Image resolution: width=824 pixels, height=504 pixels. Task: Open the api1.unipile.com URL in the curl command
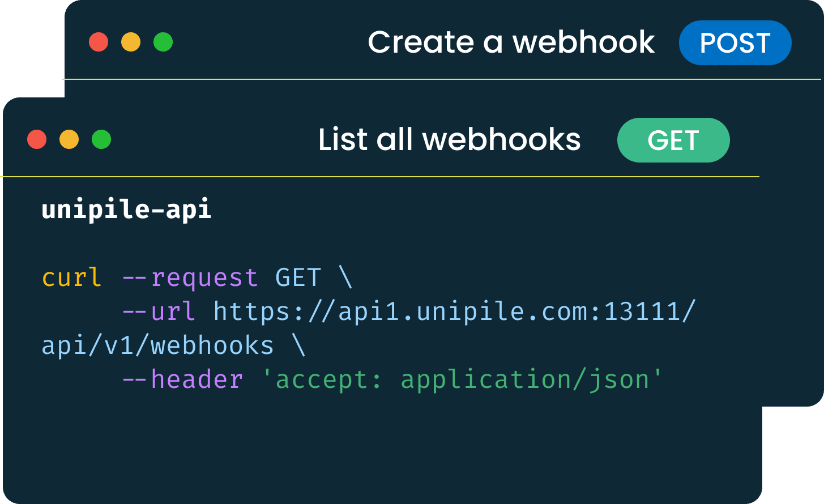pyautogui.click(x=453, y=310)
